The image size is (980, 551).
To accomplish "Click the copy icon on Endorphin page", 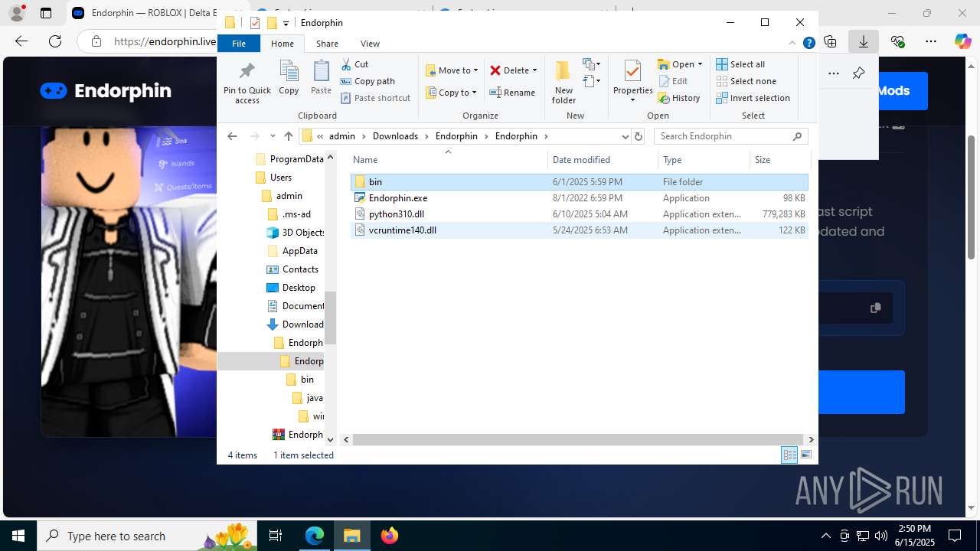I will pos(875,308).
